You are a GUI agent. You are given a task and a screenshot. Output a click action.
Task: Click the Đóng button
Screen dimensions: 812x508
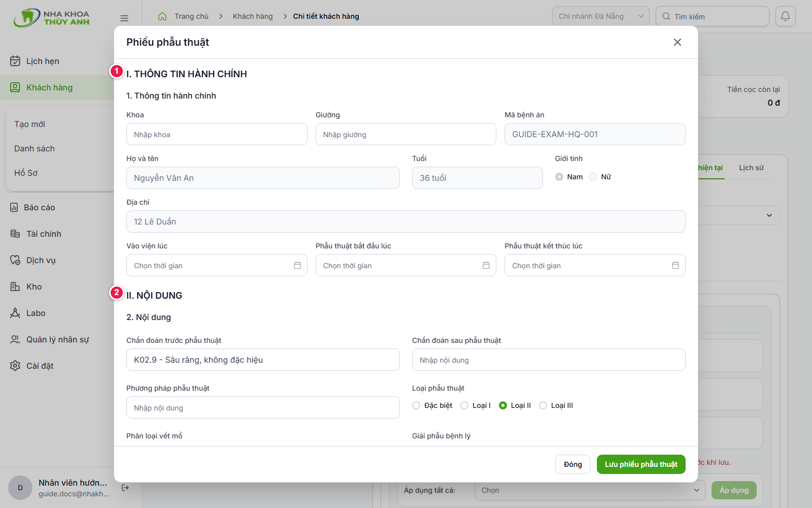573,464
